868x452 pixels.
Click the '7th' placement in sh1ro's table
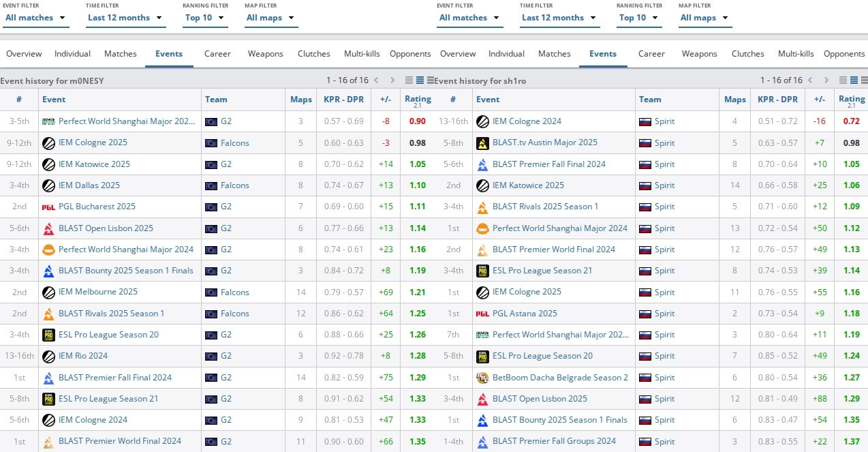click(x=453, y=335)
